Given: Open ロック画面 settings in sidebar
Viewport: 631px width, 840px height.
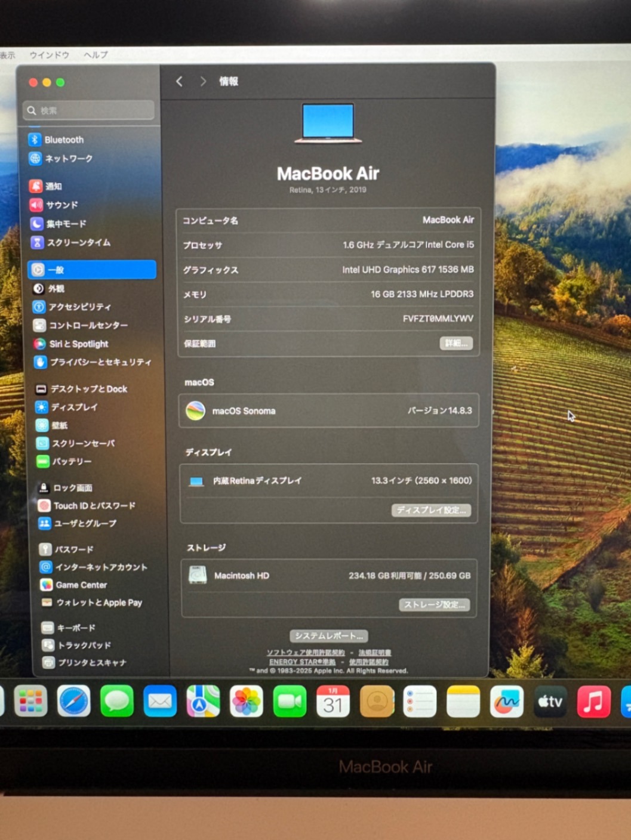Looking at the screenshot, I should [66, 487].
